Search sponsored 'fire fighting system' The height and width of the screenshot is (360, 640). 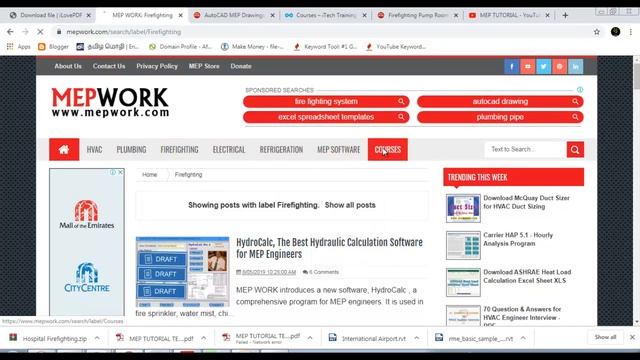pyautogui.click(x=326, y=101)
